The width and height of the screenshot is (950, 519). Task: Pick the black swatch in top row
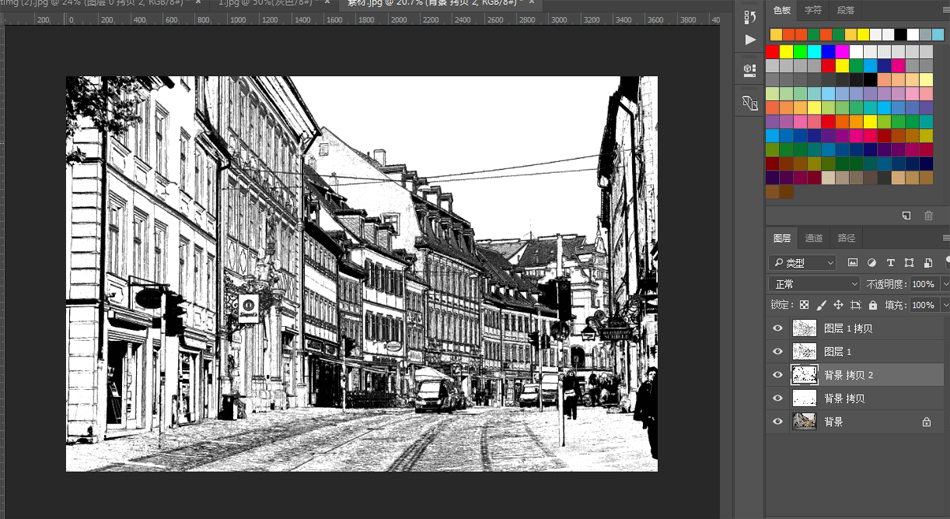901,35
